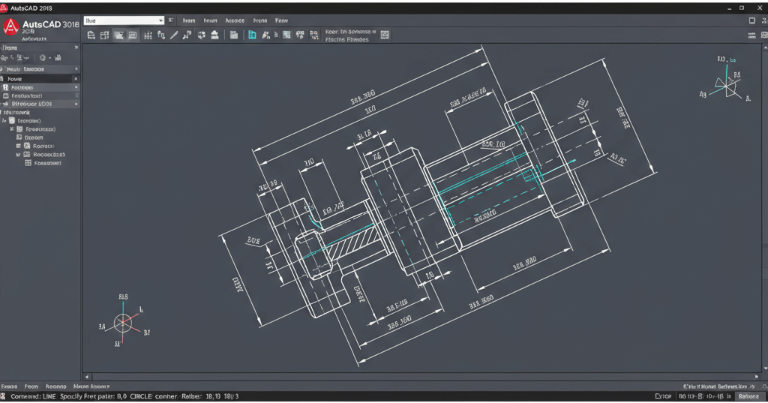Click the four-arrow move icon in toolbar
This screenshot has width=768, height=403.
201,35
